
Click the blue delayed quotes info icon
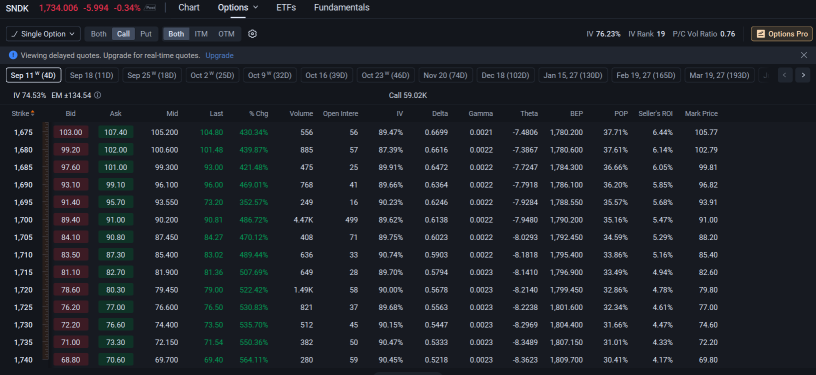pyautogui.click(x=13, y=55)
